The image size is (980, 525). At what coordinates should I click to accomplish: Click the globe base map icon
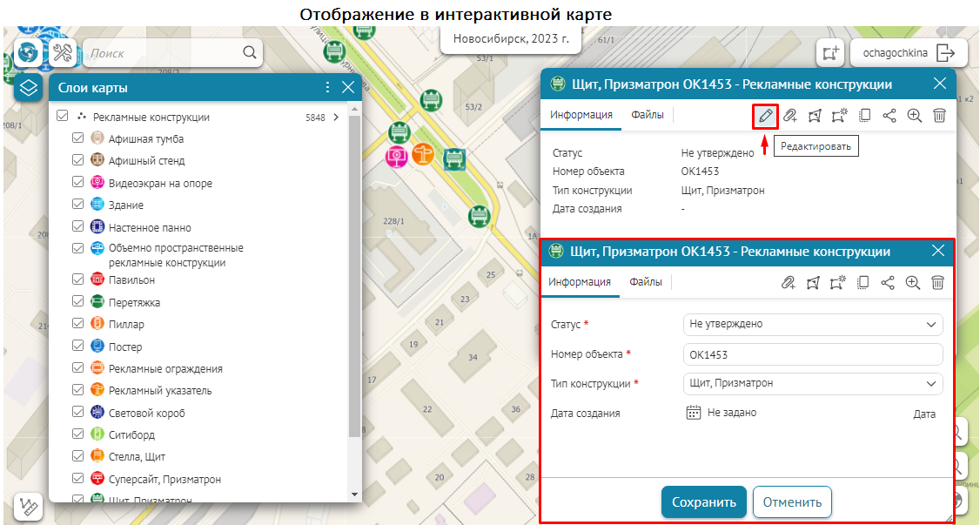(x=29, y=54)
